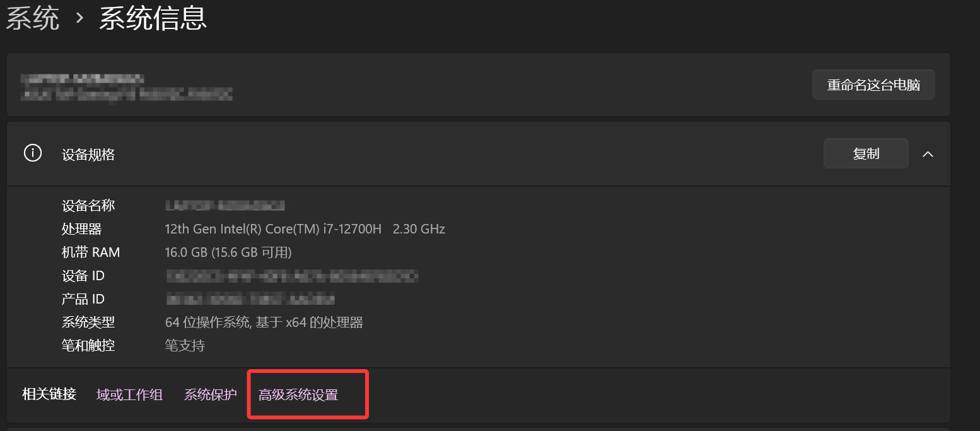Click the 设备名称 row label
The width and height of the screenshot is (980, 431).
click(88, 206)
